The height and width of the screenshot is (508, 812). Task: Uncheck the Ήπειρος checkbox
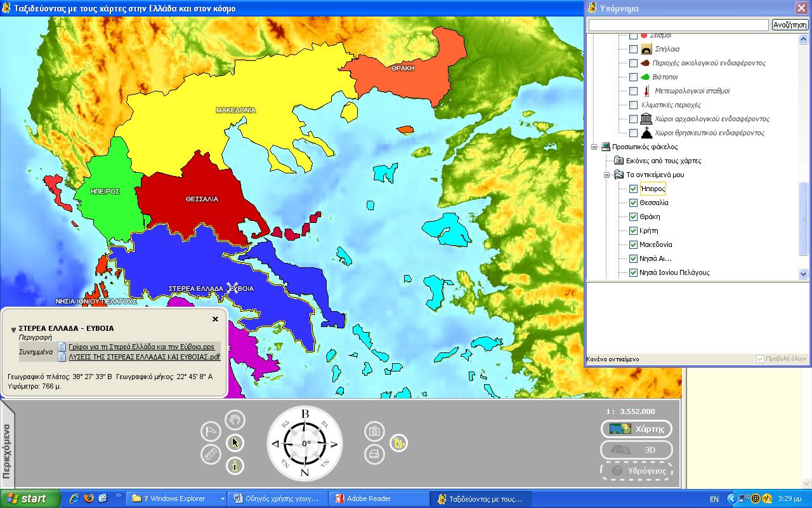[633, 189]
